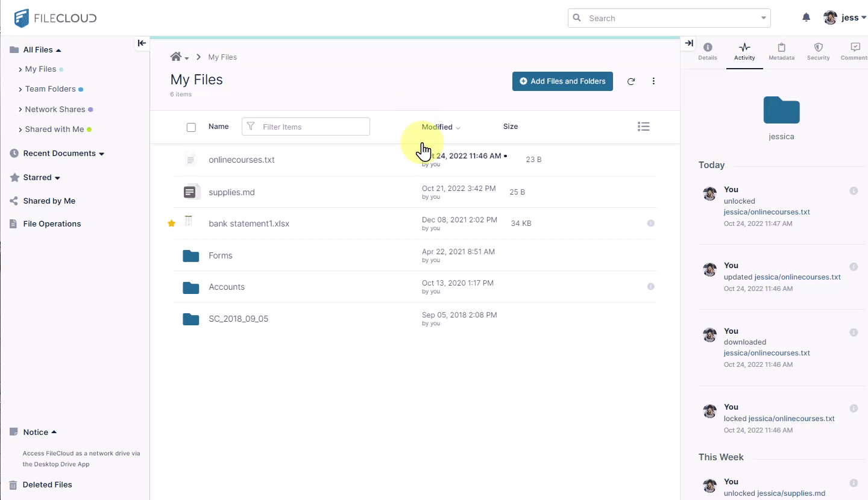Viewport: 868px width, 500px height.
Task: Click the Search input field
Action: point(669,18)
